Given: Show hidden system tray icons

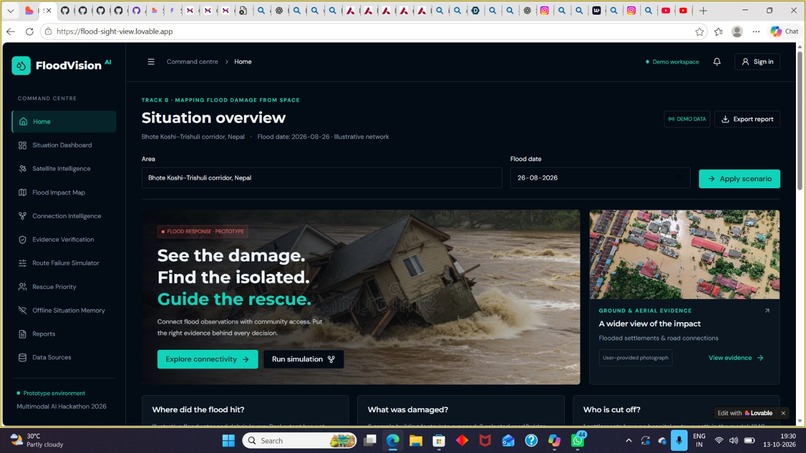Looking at the screenshot, I should (x=628, y=441).
